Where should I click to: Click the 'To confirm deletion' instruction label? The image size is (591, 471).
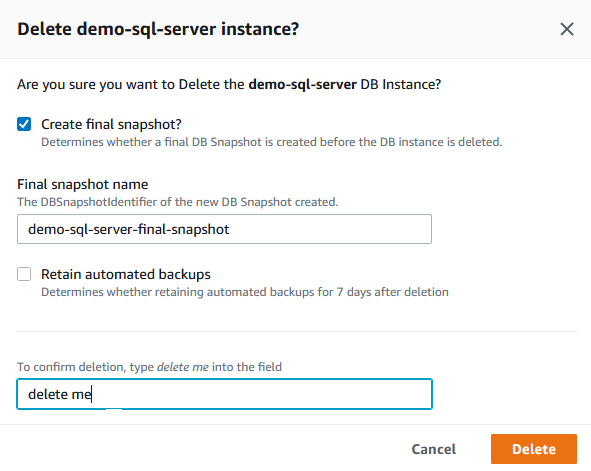click(x=149, y=367)
